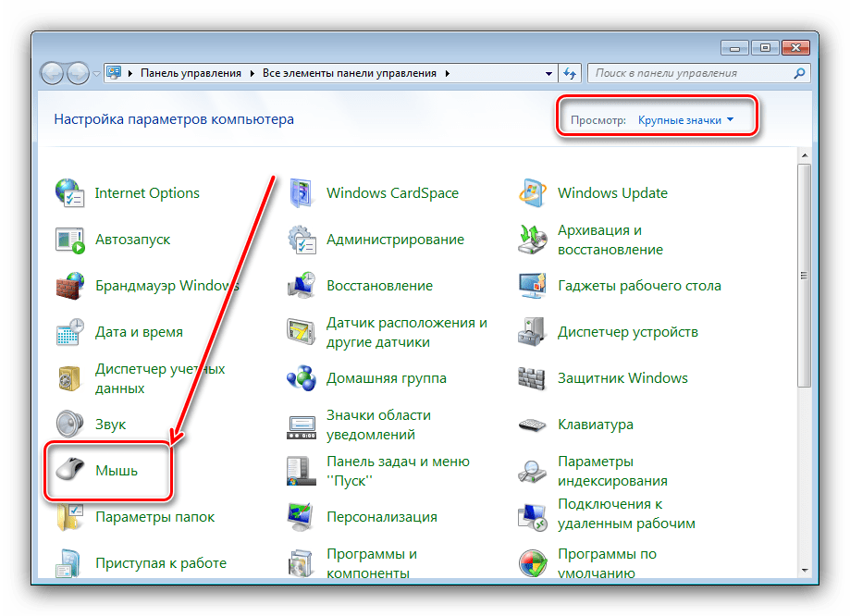
Task: Open the Windows Update link
Action: tap(612, 193)
